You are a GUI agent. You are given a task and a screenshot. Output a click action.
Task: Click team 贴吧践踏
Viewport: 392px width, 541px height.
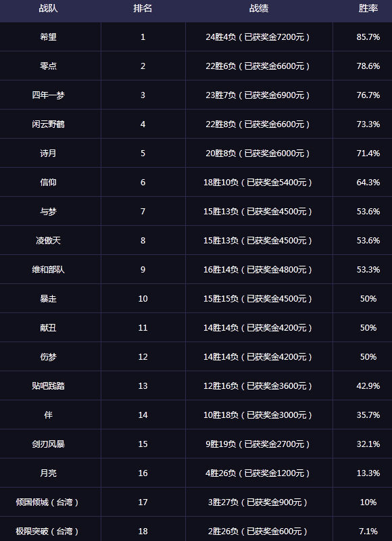(48, 385)
